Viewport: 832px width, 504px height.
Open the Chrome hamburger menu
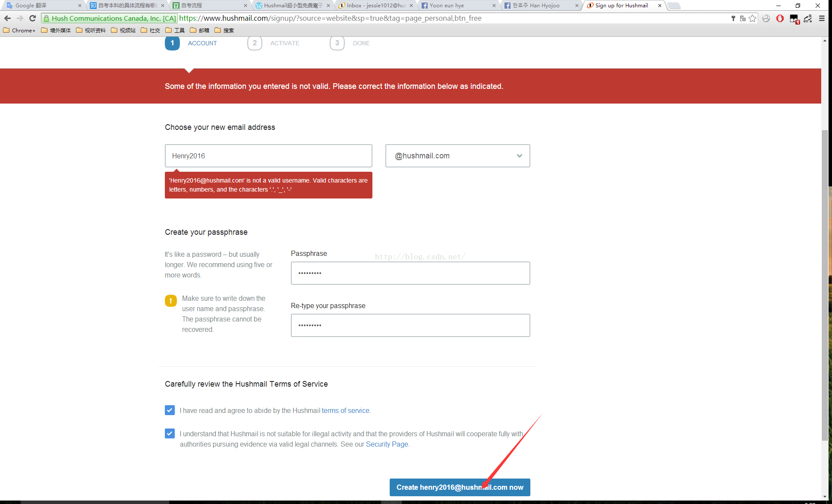coord(822,18)
